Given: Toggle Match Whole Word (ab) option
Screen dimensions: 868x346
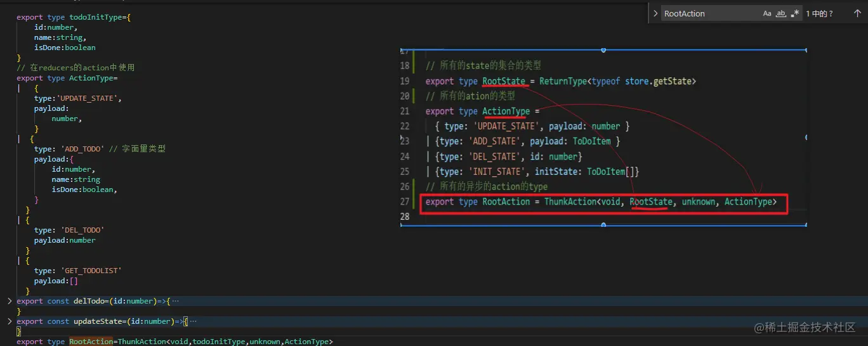Looking at the screenshot, I should 781,13.
